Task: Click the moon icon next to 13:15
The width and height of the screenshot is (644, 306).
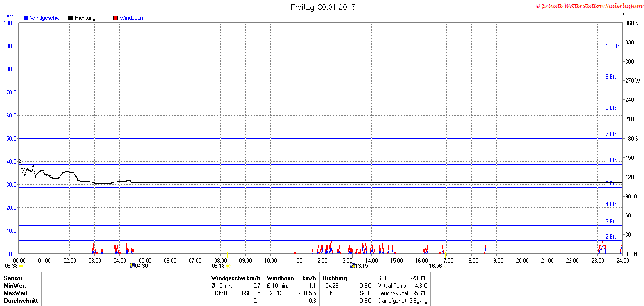Action: point(352,266)
